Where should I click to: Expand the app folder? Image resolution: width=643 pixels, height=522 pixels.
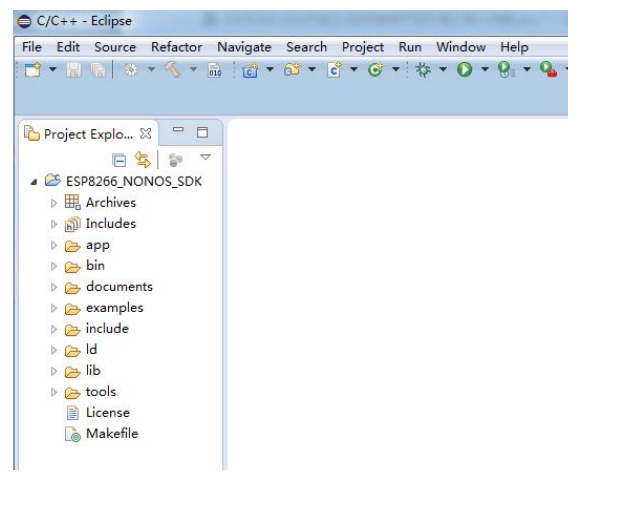[54, 245]
